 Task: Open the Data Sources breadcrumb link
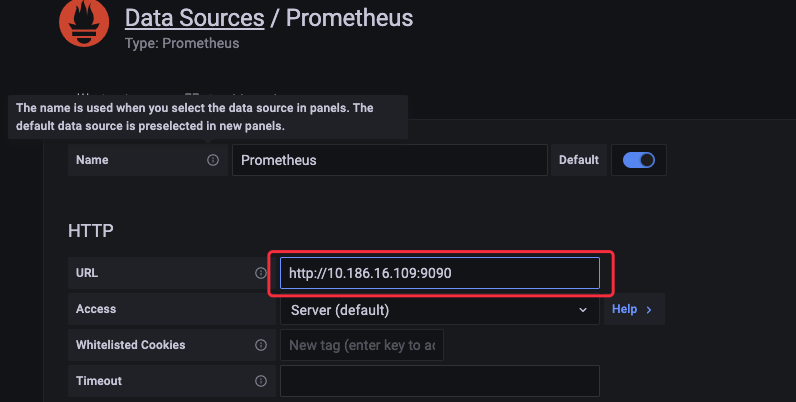tap(194, 18)
